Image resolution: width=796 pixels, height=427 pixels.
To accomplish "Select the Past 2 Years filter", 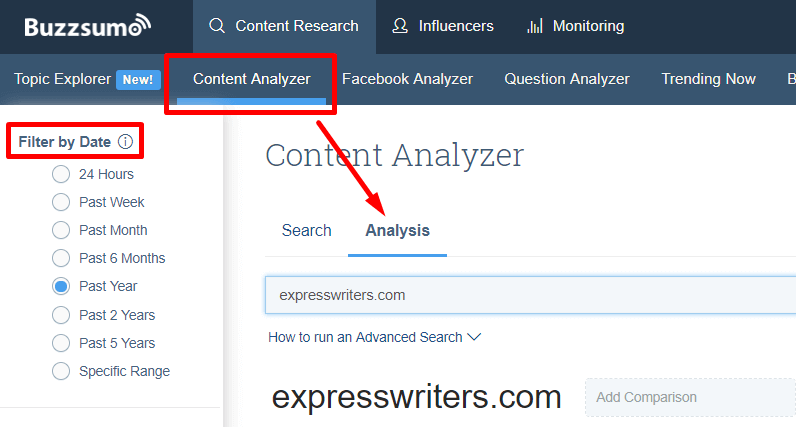I will pyautogui.click(x=61, y=315).
